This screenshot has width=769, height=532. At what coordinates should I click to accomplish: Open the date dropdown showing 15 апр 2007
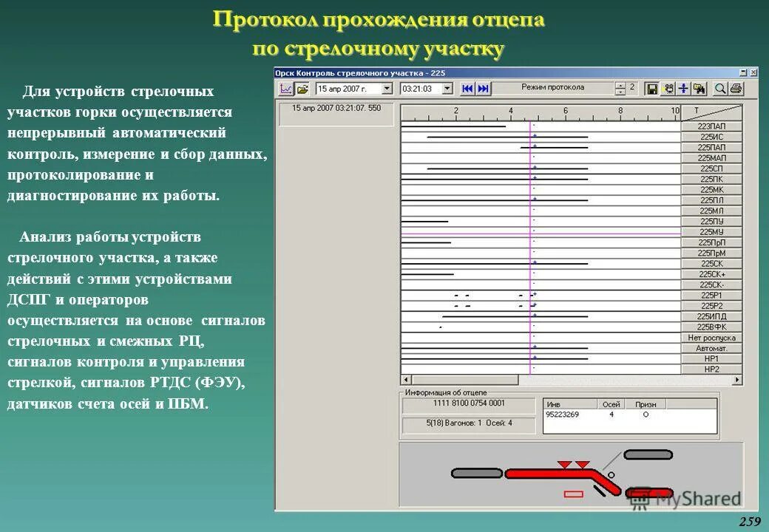point(387,89)
